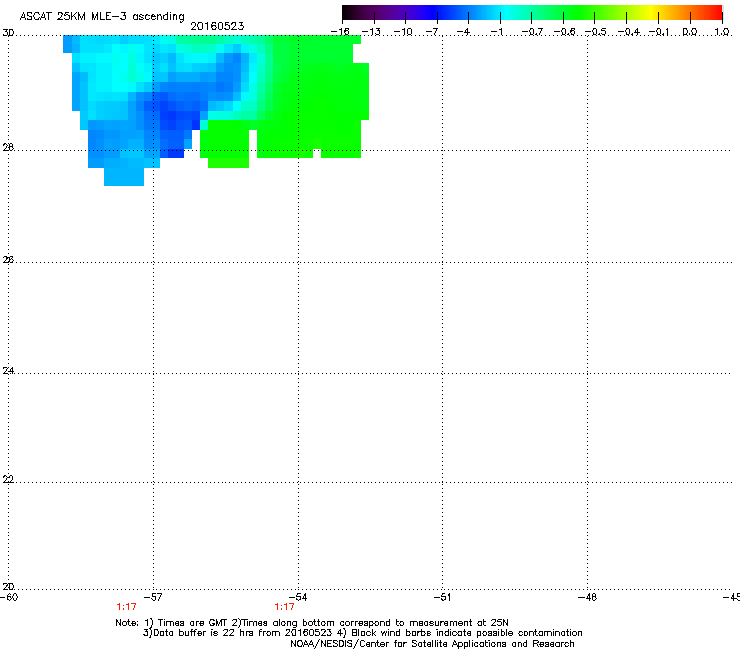The image size is (740, 650).
Task: Click the note line "3)Data buffer is 22 hrs"
Action: 362,633
